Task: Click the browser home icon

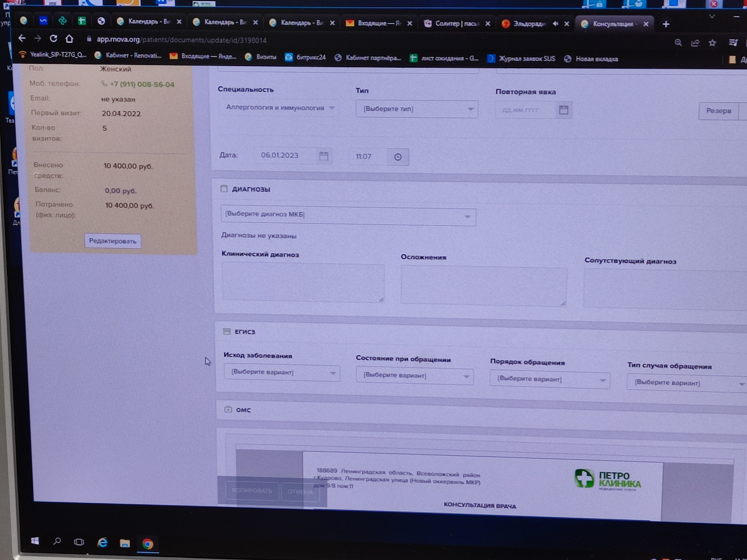Action: (x=69, y=39)
